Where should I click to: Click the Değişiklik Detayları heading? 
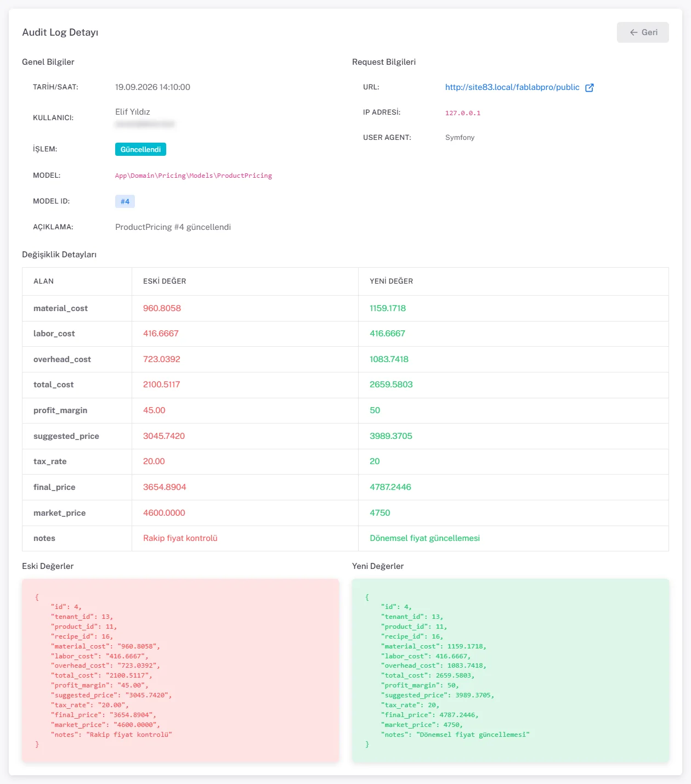(x=59, y=255)
